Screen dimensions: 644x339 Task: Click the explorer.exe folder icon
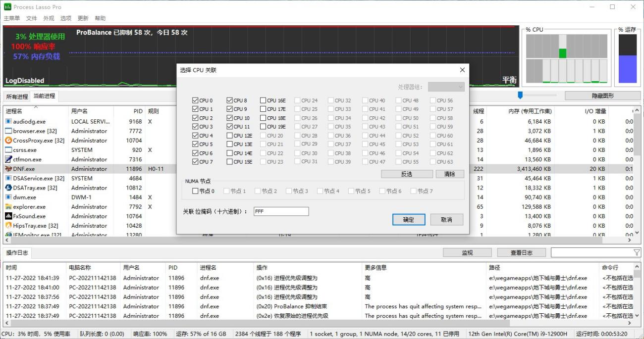pos(9,206)
